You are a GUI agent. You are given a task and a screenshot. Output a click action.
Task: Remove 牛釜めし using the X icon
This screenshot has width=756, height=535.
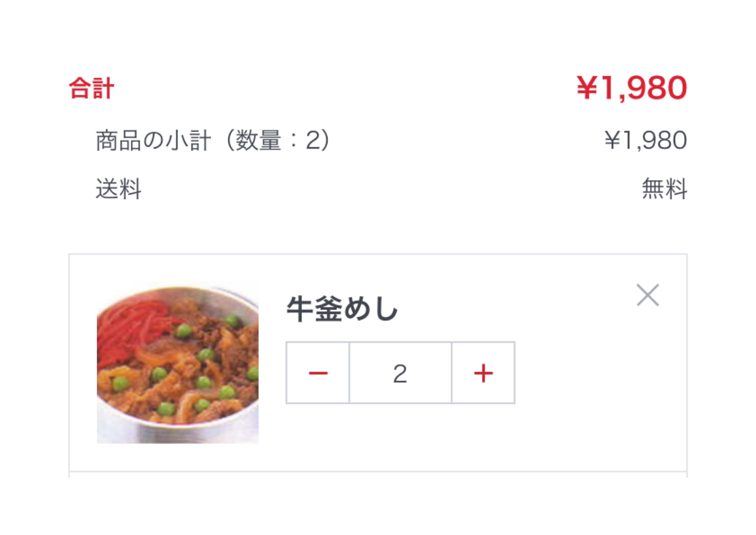(x=648, y=295)
